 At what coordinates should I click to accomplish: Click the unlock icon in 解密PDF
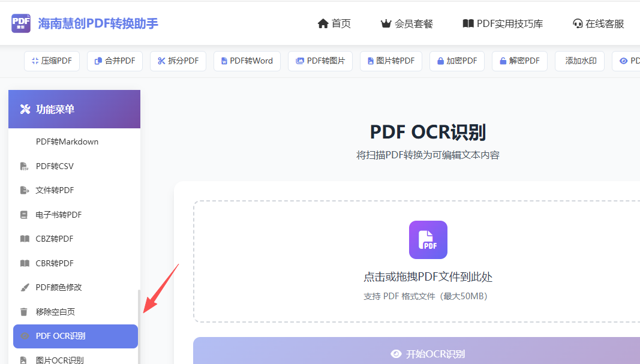503,61
